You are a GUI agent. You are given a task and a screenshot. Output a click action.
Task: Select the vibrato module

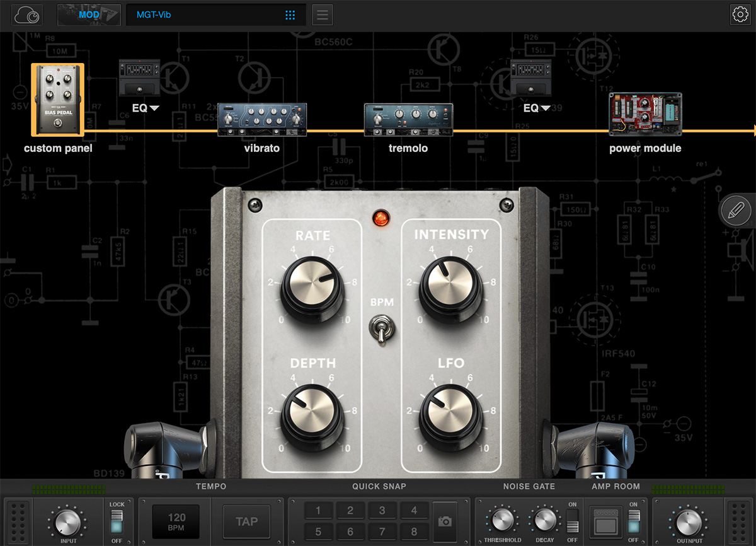pyautogui.click(x=262, y=119)
